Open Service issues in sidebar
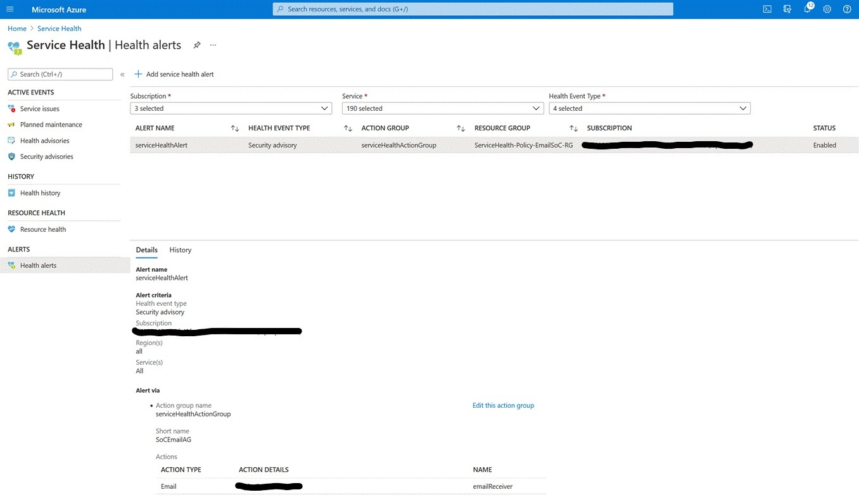859x504 pixels. coord(40,109)
